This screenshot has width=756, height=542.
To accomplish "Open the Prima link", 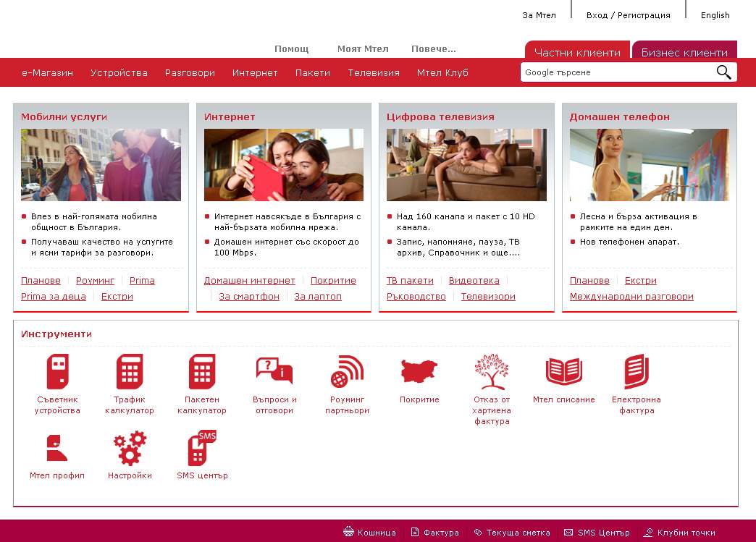I will 142,280.
